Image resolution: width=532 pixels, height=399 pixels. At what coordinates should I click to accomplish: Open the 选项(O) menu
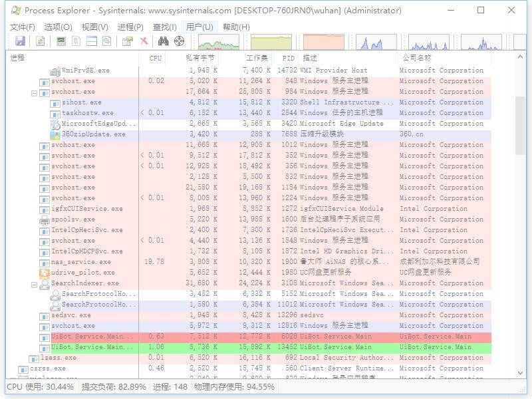coord(58,27)
